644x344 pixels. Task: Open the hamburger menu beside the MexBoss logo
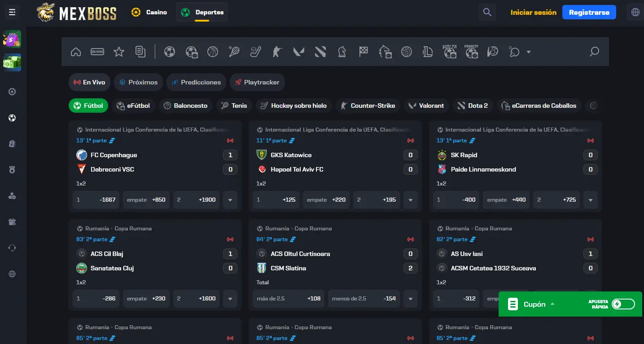pyautogui.click(x=12, y=13)
